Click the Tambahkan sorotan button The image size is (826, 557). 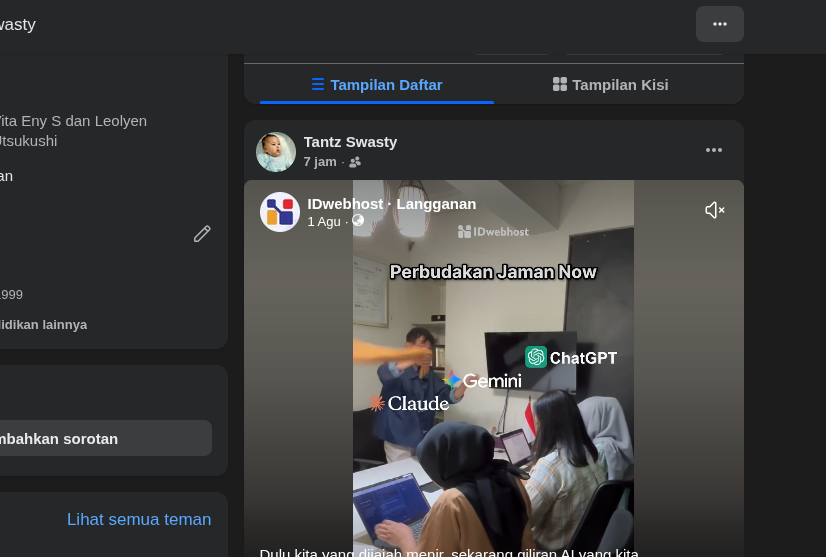[x=104, y=438]
